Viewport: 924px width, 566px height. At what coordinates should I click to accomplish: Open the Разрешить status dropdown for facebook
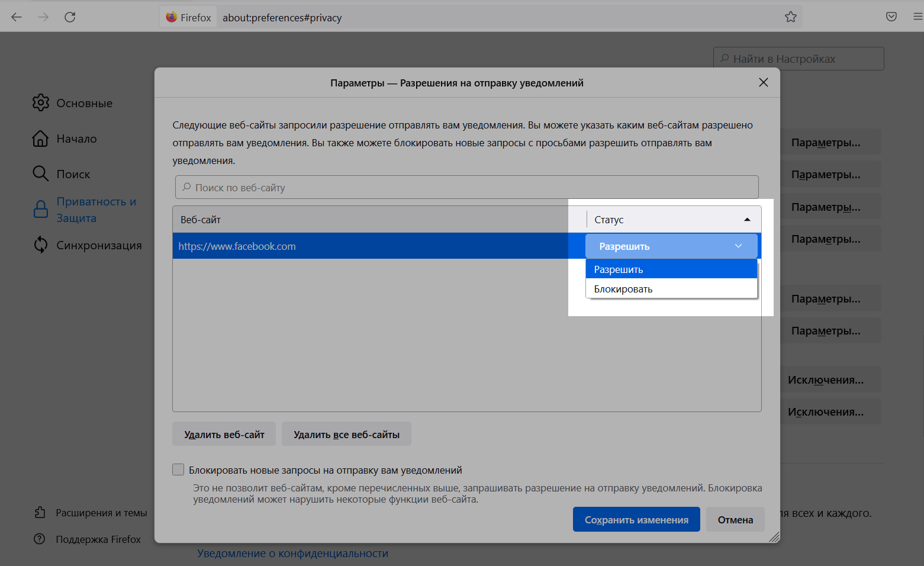(671, 246)
